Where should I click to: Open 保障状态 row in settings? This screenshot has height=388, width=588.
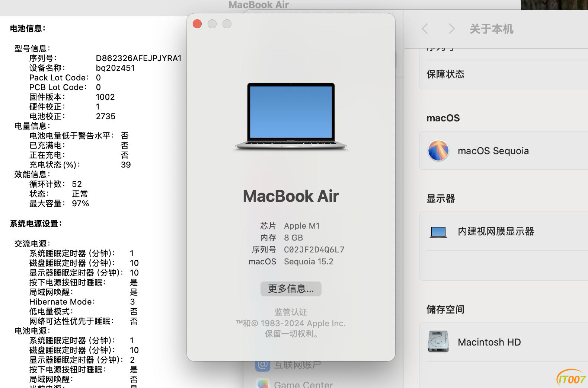(x=504, y=74)
